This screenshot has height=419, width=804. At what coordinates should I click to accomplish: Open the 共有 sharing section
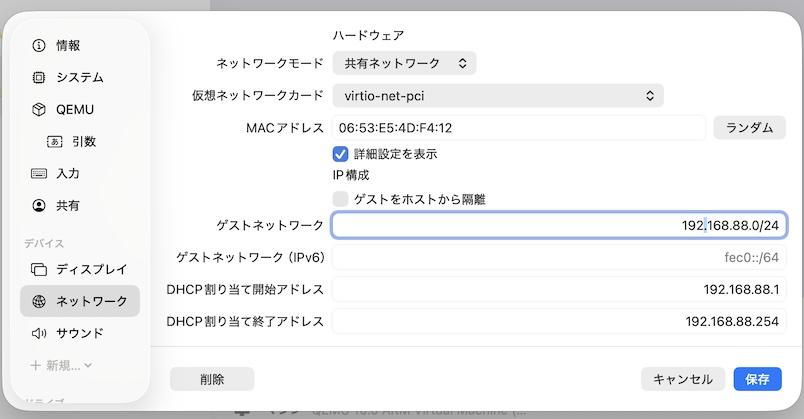80,206
